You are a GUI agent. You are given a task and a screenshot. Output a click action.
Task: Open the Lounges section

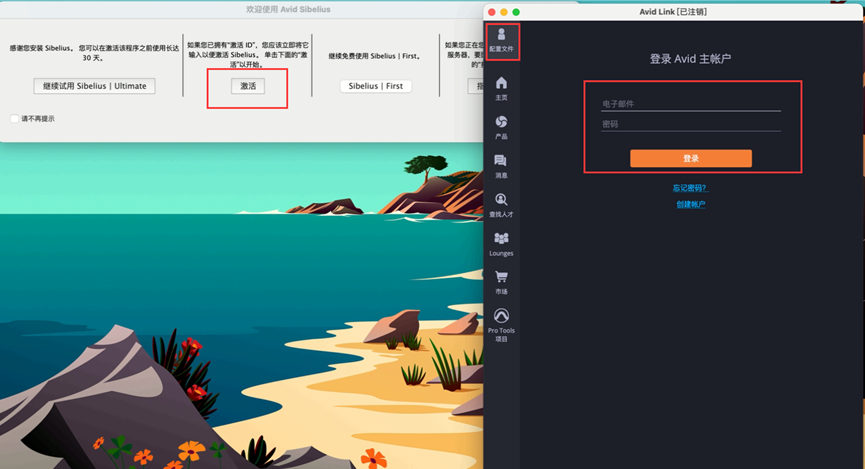coord(501,243)
